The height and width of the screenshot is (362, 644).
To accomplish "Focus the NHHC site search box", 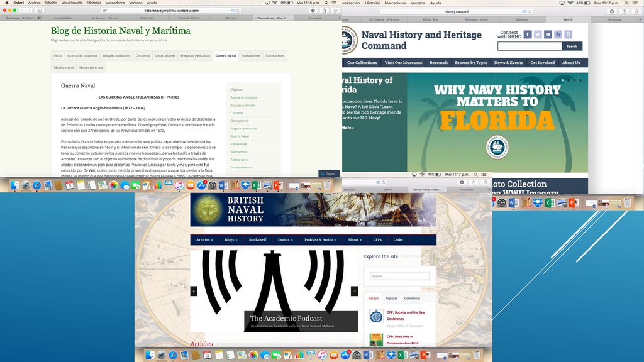I will pos(530,47).
